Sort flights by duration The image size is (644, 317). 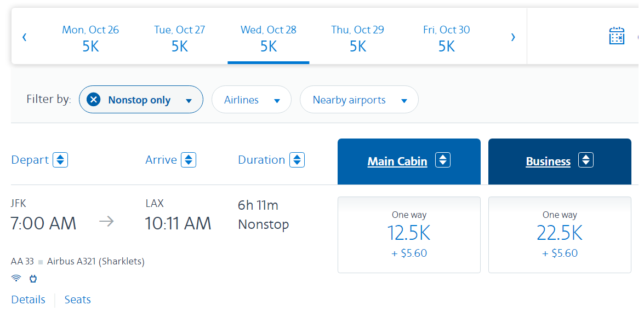(x=297, y=160)
